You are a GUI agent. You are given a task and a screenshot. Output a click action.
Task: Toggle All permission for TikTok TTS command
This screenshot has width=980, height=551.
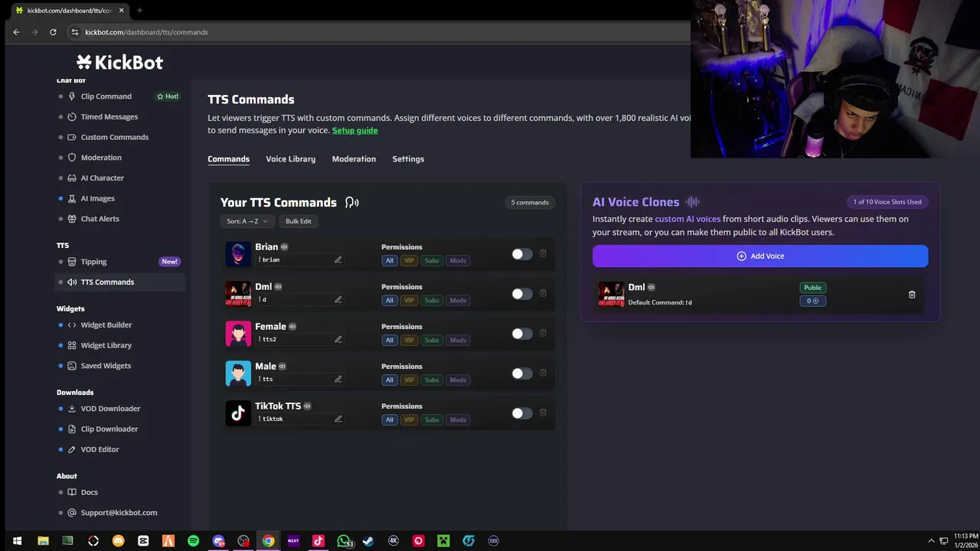pyautogui.click(x=390, y=420)
